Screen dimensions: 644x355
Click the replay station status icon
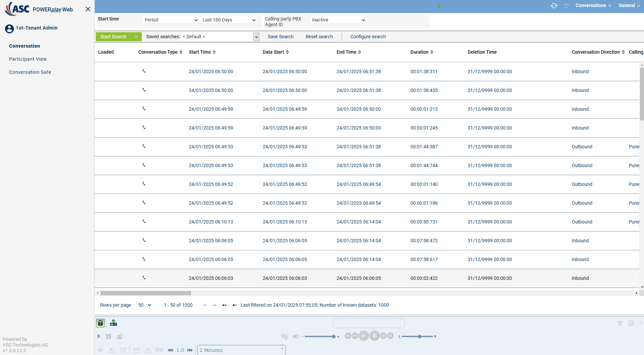(114, 323)
